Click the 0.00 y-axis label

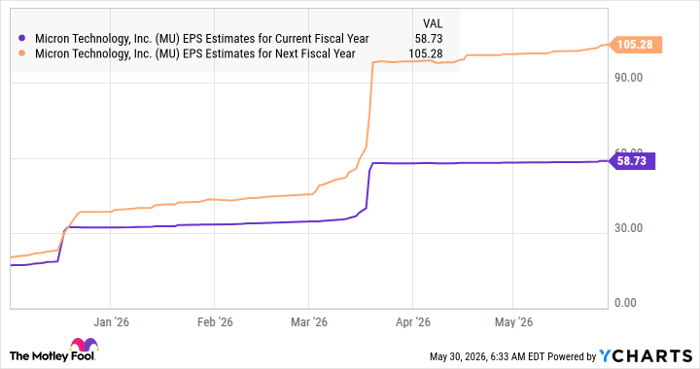[x=625, y=303]
